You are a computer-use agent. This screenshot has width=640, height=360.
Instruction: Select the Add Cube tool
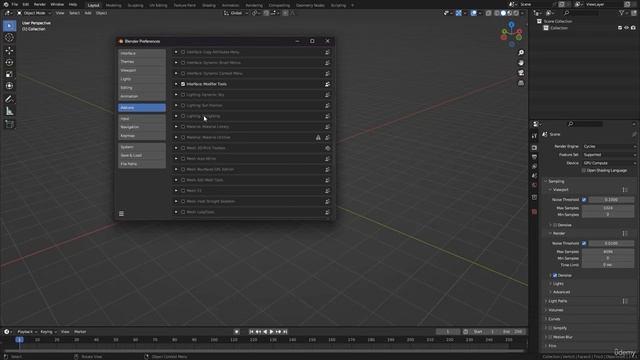coord(9,124)
